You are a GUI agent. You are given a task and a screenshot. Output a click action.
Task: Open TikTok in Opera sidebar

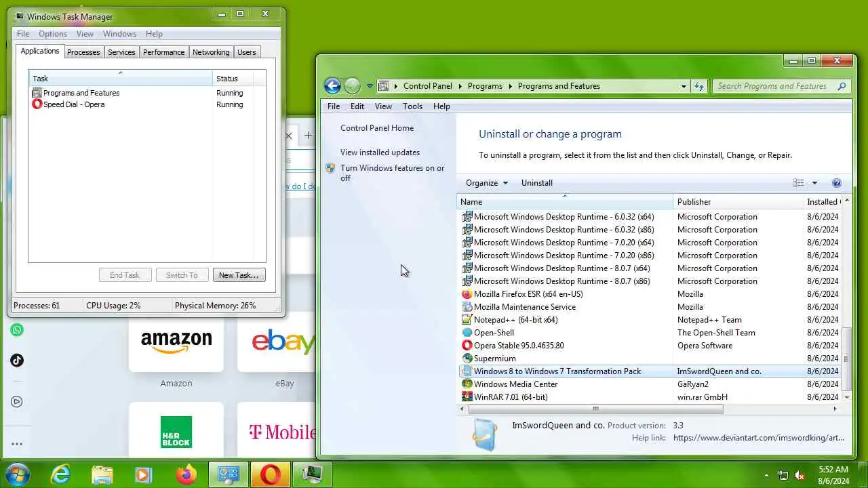pyautogui.click(x=17, y=360)
